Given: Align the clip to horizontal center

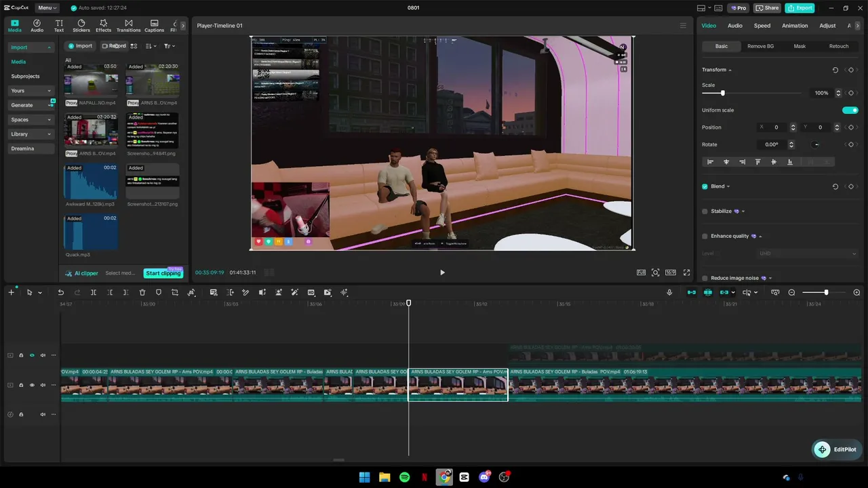Looking at the screenshot, I should pyautogui.click(x=726, y=162).
